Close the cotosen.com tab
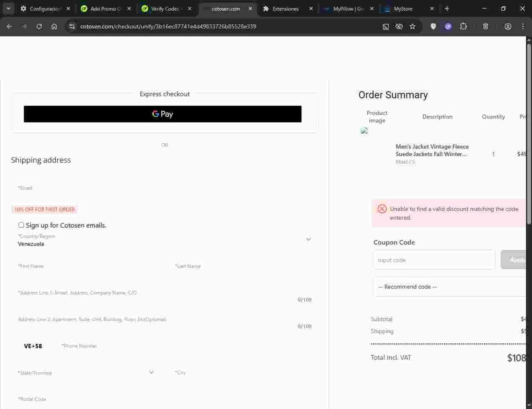This screenshot has height=409, width=532. (250, 9)
